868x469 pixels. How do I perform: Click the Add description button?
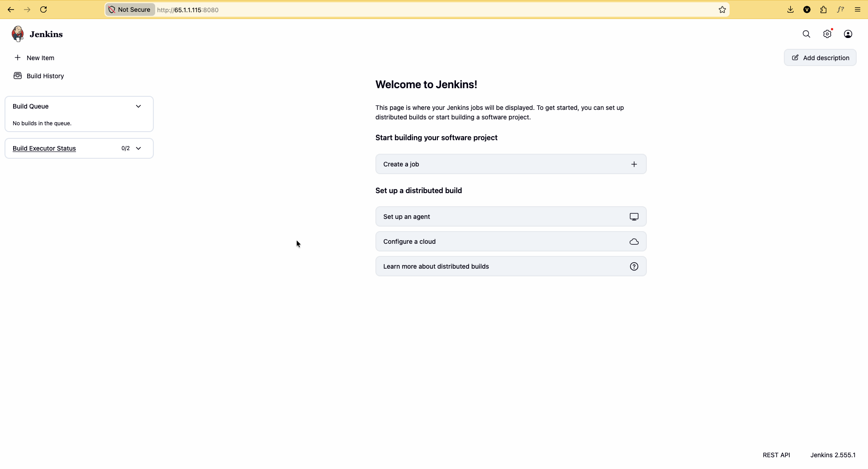click(820, 57)
